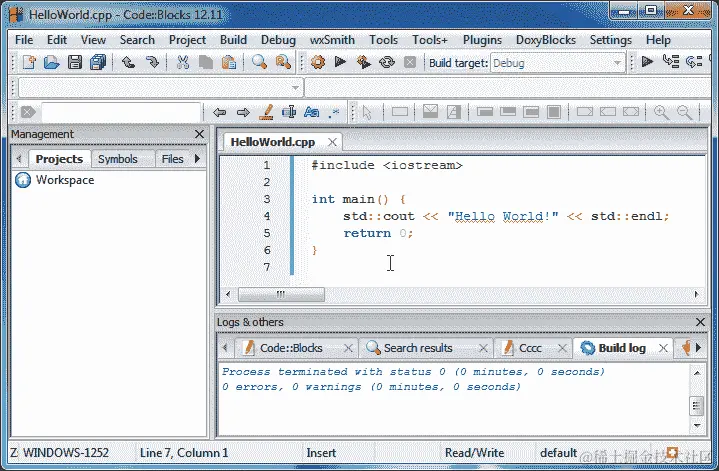This screenshot has height=471, width=719.
Task: Jump back with left arrow icon
Action: tap(220, 112)
